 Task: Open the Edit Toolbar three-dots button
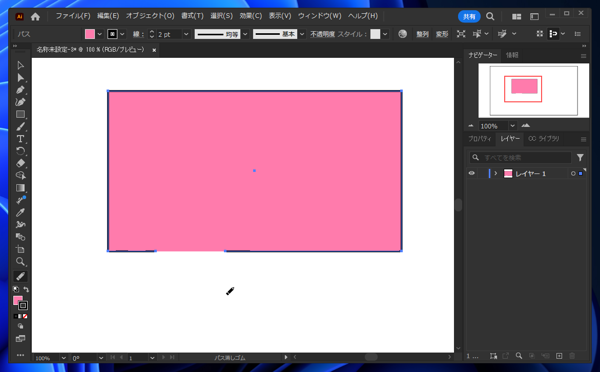point(20,355)
